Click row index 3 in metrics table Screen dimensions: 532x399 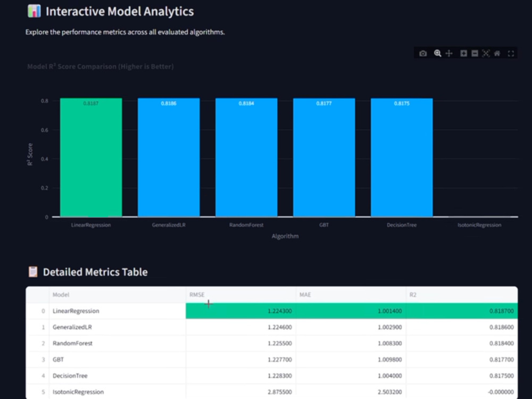pos(38,359)
